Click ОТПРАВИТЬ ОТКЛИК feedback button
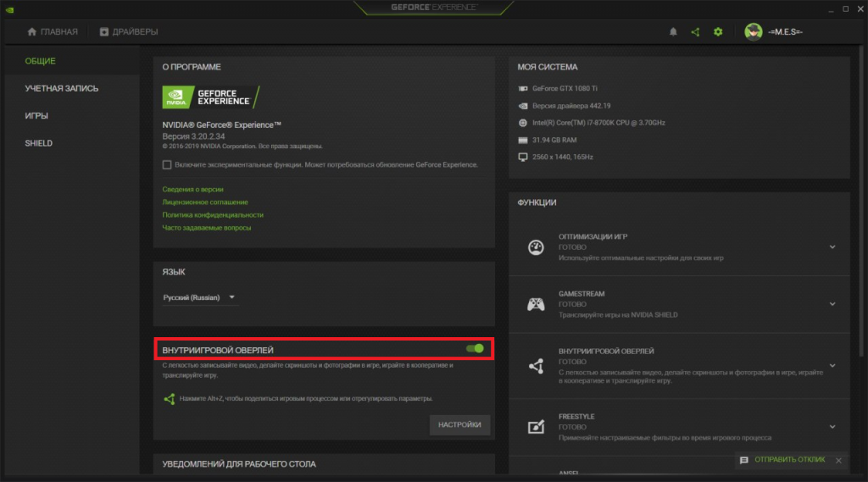Viewport: 868px width, 482px height. [x=789, y=460]
